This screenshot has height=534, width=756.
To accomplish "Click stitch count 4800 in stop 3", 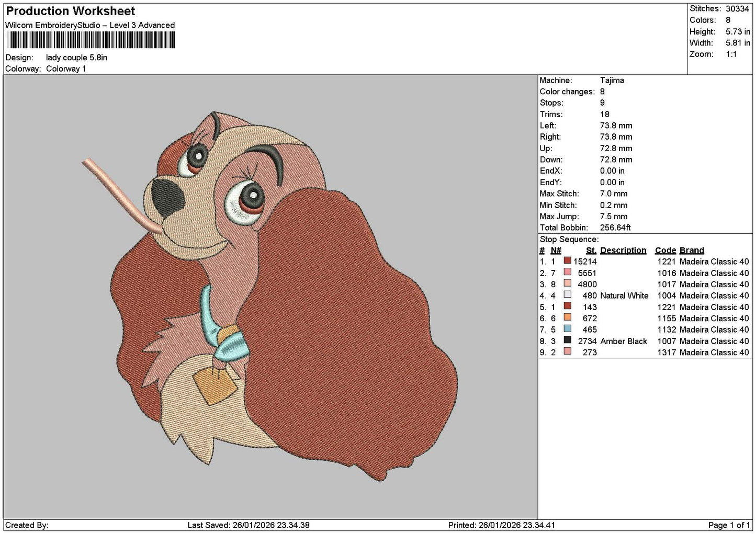I will coord(587,285).
